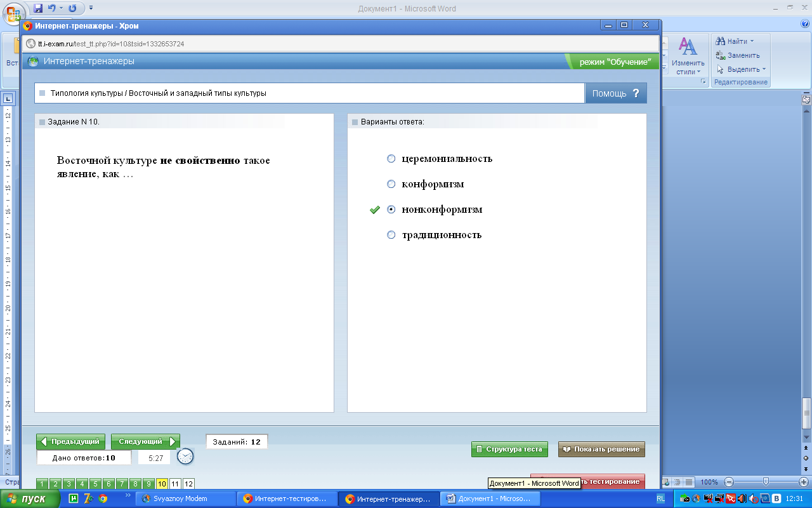Click the address bar URL field
Screen dimensions: 812x508
click(341, 44)
